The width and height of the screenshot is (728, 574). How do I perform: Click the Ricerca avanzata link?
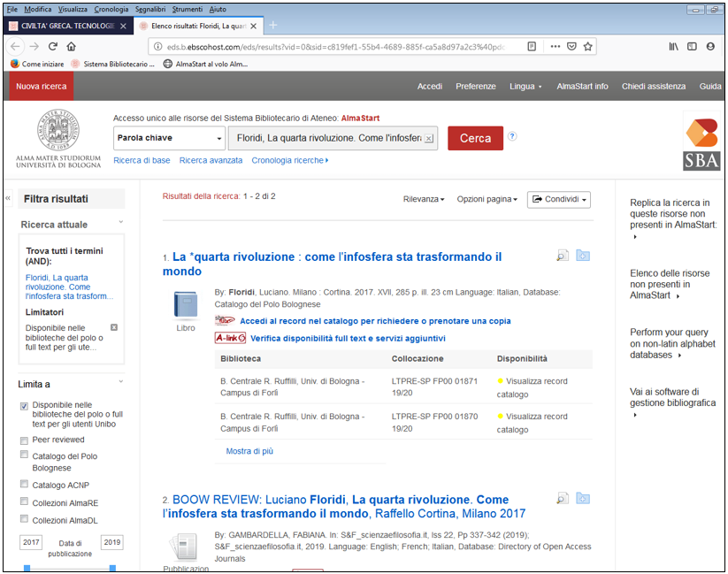pos(211,160)
